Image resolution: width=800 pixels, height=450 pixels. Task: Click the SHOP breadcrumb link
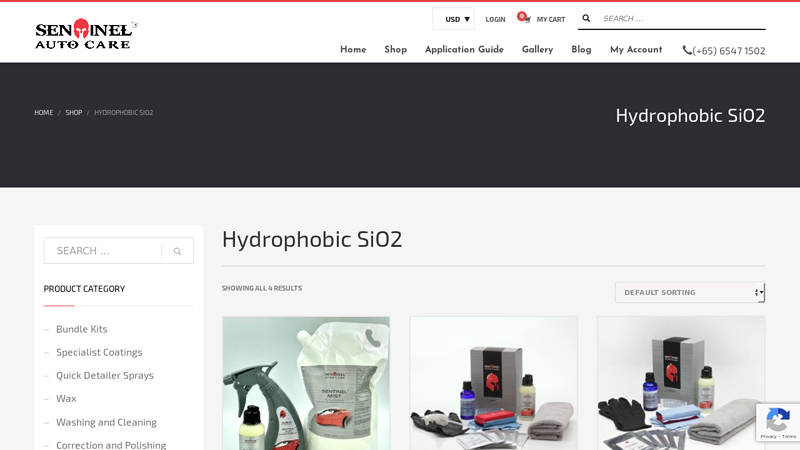tap(73, 113)
